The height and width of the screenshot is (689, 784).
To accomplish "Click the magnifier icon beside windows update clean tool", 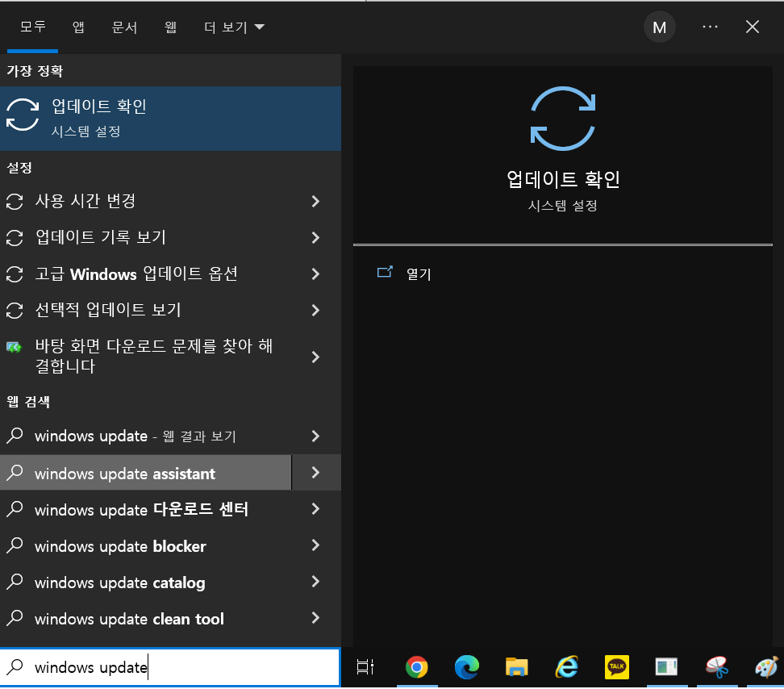I will 15,617.
